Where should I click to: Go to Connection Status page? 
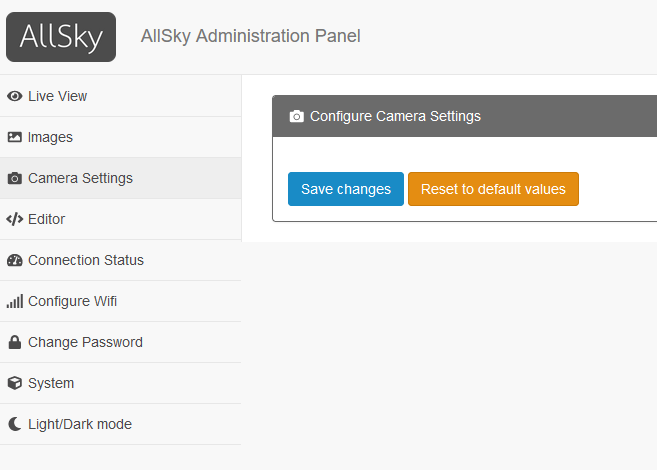pos(121,261)
